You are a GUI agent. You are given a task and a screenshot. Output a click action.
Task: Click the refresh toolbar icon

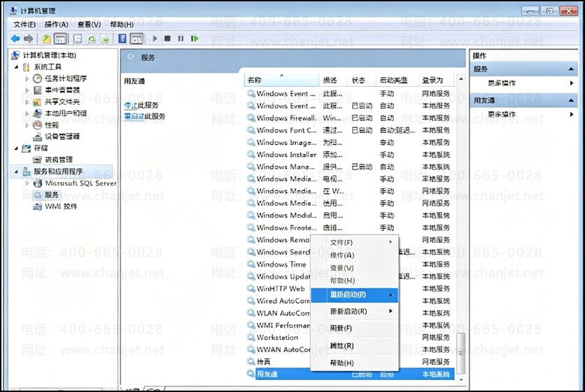click(92, 38)
